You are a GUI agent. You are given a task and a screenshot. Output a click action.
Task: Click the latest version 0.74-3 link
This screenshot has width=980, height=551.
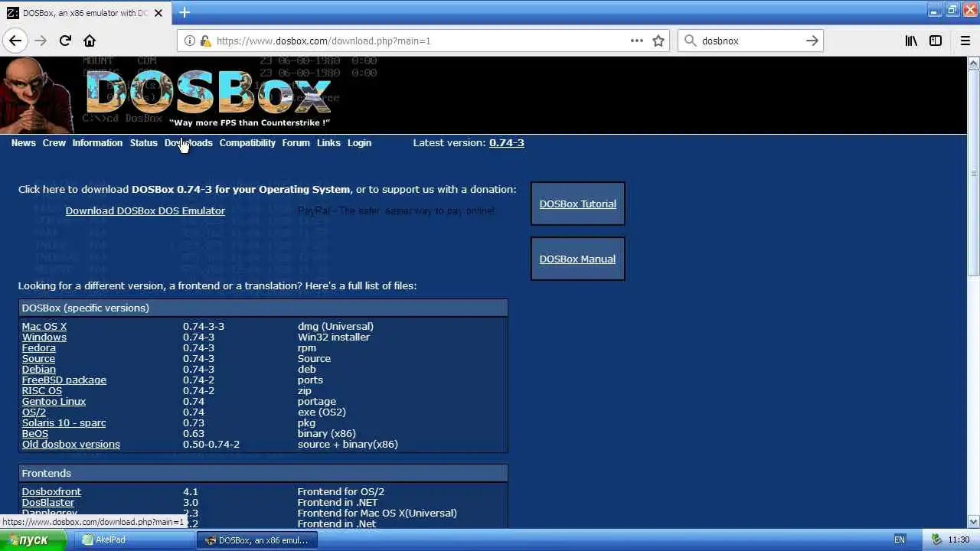coord(507,143)
